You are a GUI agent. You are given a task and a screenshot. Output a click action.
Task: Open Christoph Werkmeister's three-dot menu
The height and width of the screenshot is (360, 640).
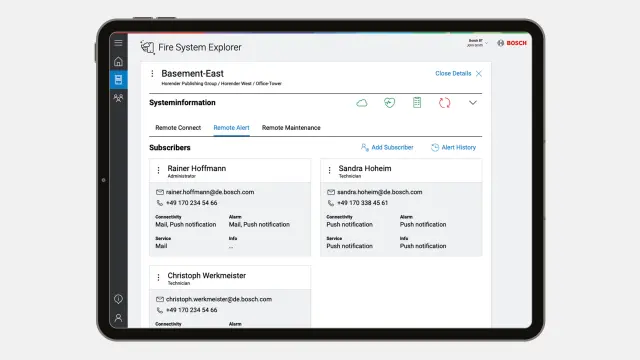click(x=158, y=278)
